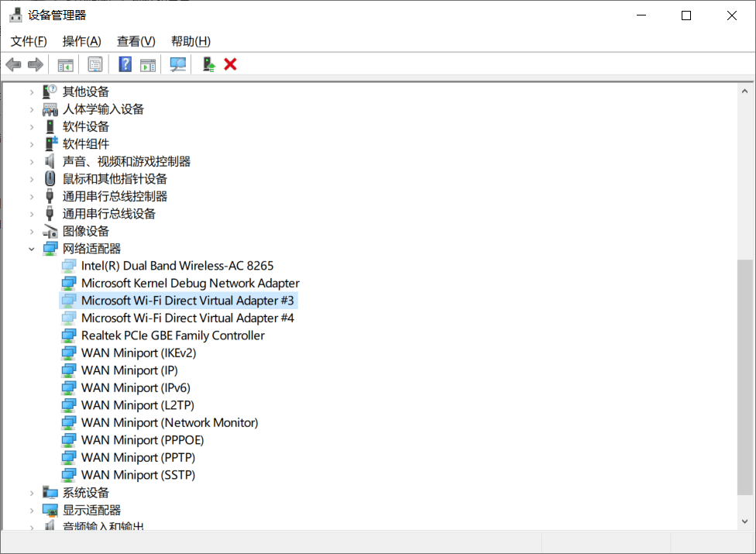Select WAN Miniport (PPPOE)
Screen dimensions: 756x554
click(x=143, y=440)
